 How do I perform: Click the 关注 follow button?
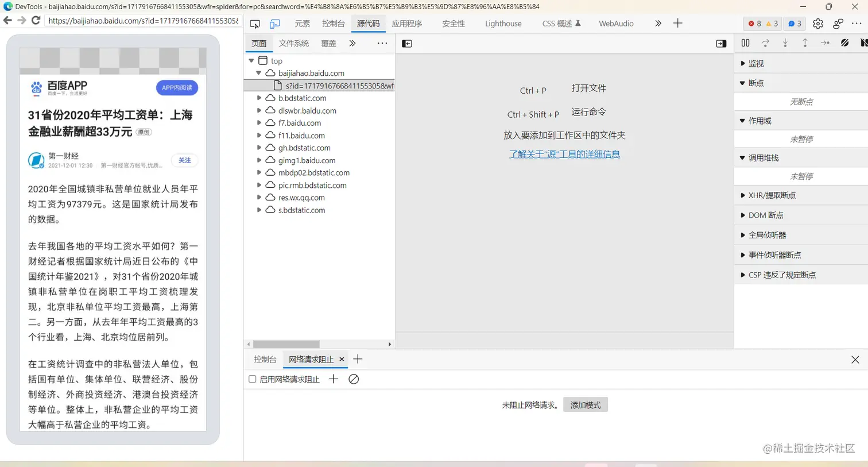(184, 160)
